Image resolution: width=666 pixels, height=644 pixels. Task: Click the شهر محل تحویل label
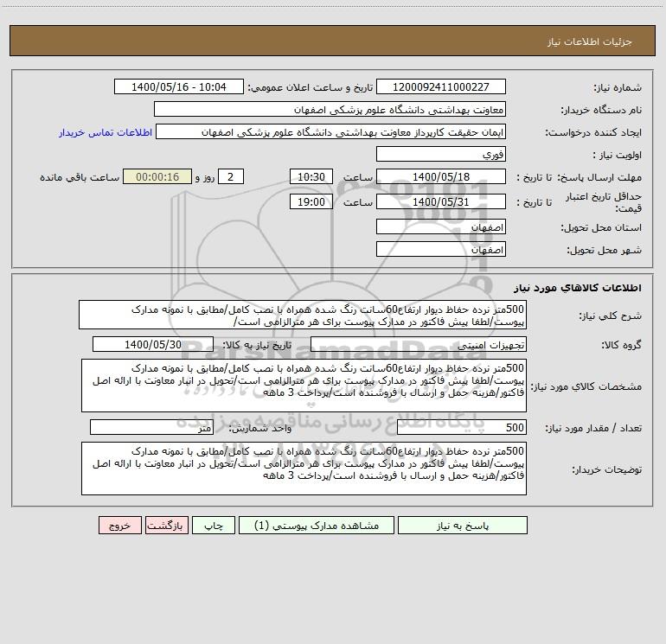tap(605, 250)
